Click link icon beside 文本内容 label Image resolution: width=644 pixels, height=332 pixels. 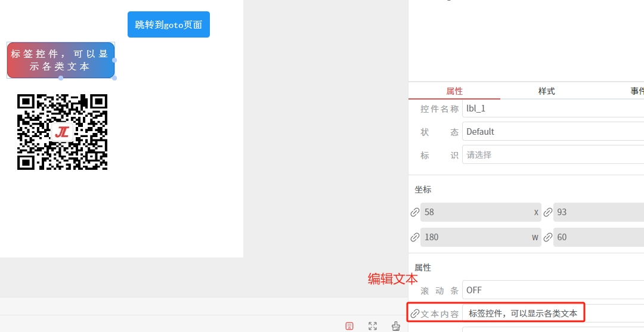coord(415,314)
